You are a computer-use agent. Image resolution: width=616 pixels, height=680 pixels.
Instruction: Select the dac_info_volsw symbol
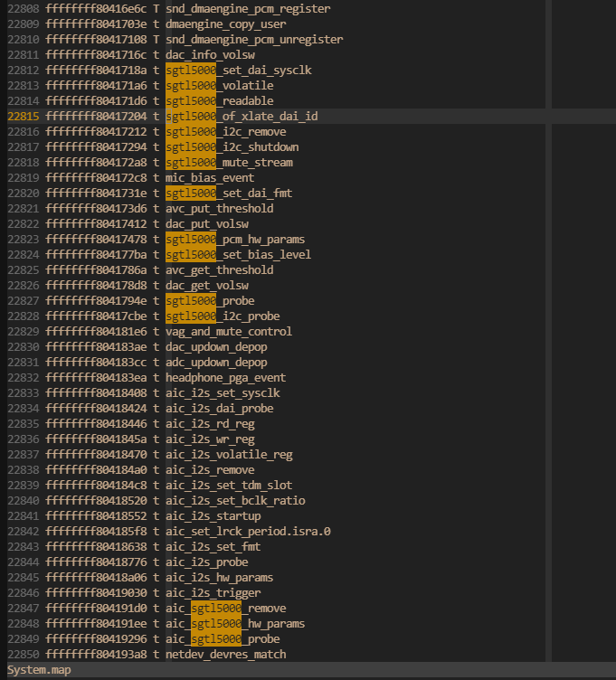[x=210, y=55]
